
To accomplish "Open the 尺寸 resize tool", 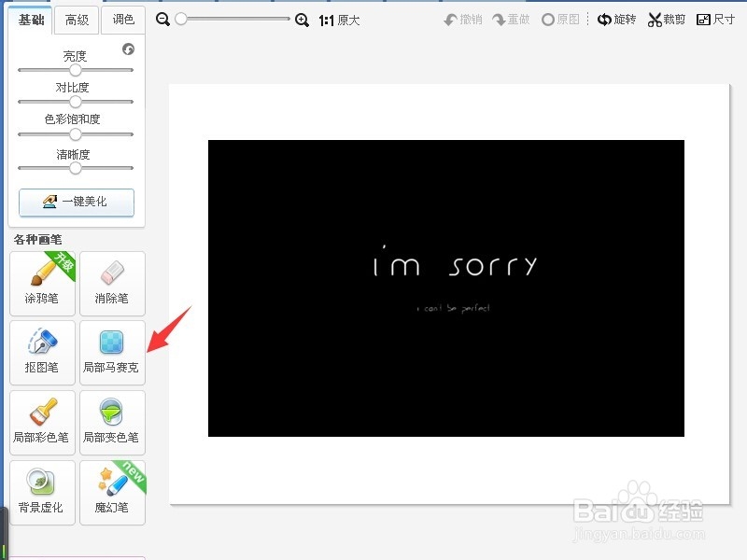I will (x=715, y=20).
